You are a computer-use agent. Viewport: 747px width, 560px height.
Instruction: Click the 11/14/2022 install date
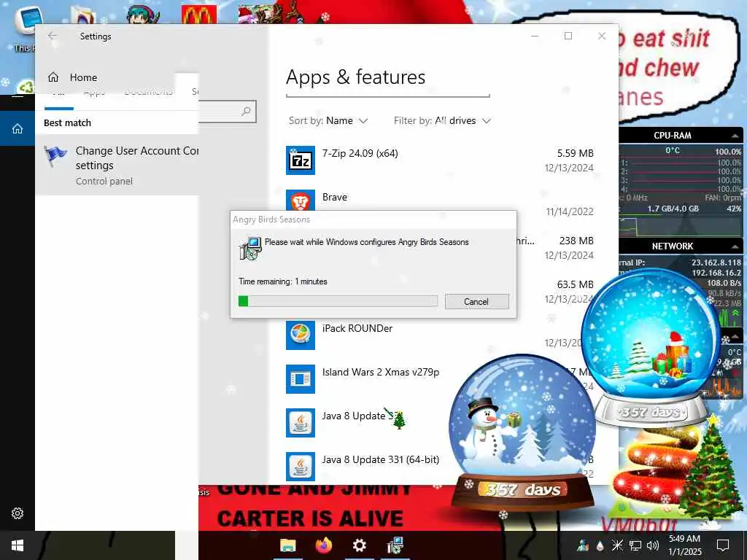(570, 211)
